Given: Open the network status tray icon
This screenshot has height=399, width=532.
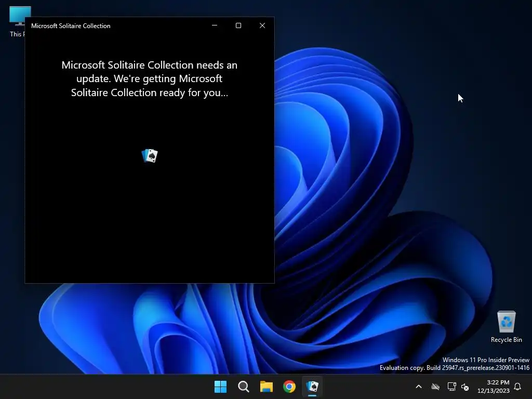Looking at the screenshot, I should point(451,387).
